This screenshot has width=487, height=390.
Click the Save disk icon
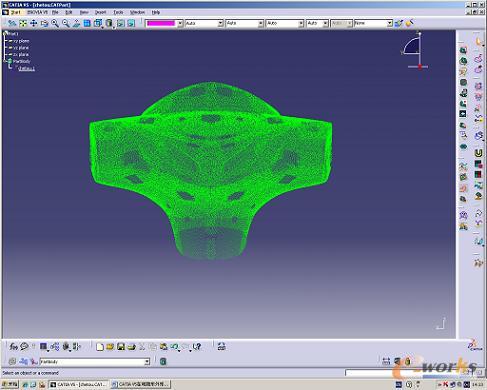coord(121,347)
